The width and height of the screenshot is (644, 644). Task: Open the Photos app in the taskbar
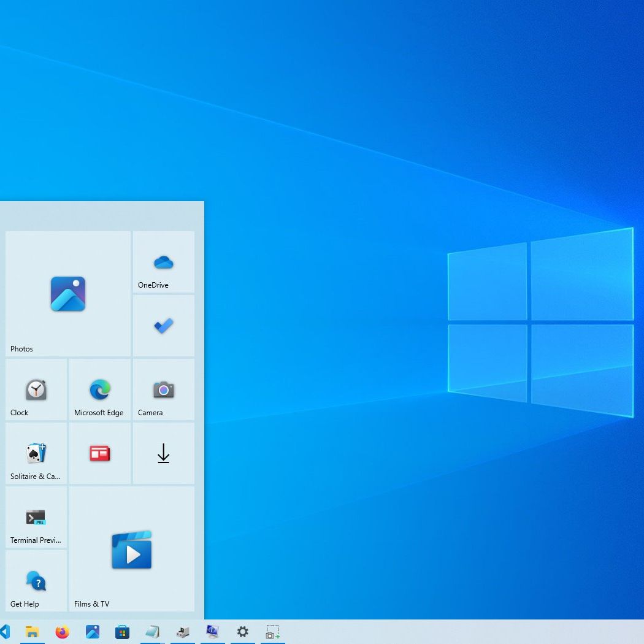click(x=93, y=632)
